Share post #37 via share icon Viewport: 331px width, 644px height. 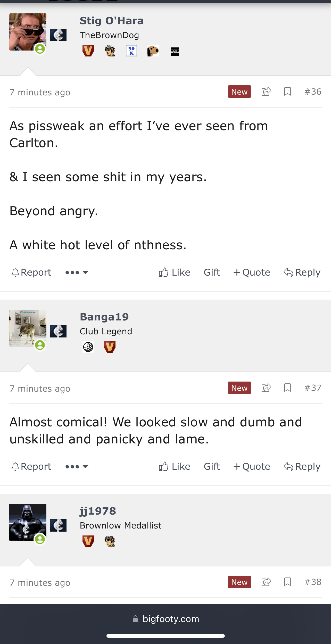(x=266, y=388)
